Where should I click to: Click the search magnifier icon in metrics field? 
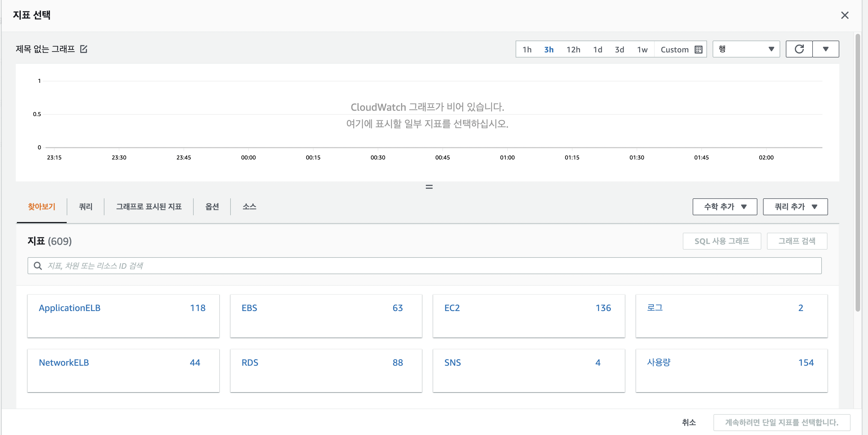click(38, 266)
